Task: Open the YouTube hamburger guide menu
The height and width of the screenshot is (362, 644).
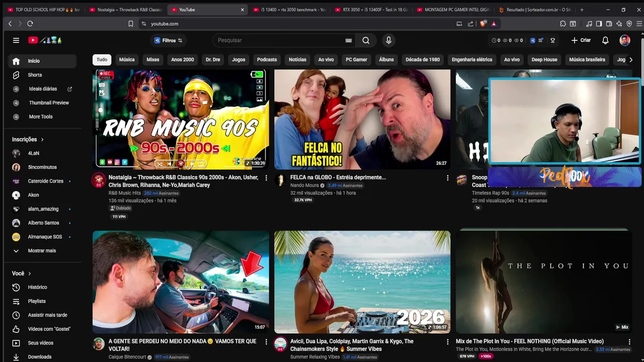Action: click(16, 40)
